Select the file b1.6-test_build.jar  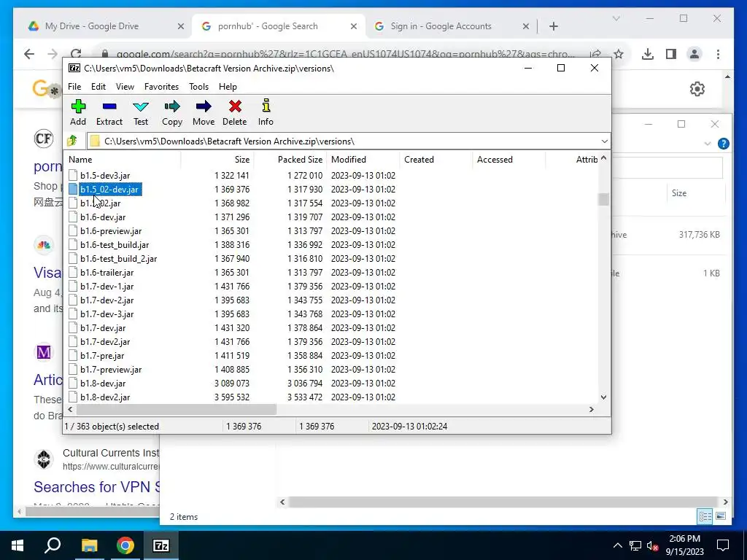tap(115, 245)
